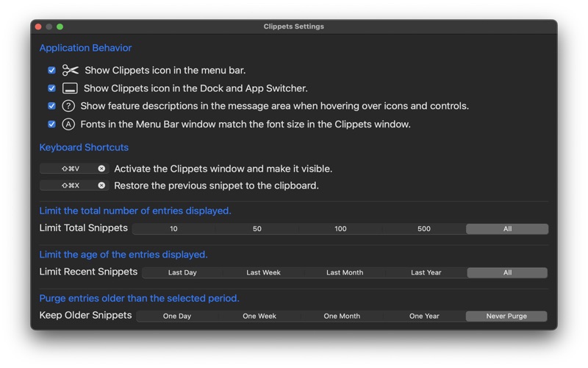Toggle Show Clippets icon in Dock checkbox
Image resolution: width=588 pixels, height=368 pixels.
point(51,88)
